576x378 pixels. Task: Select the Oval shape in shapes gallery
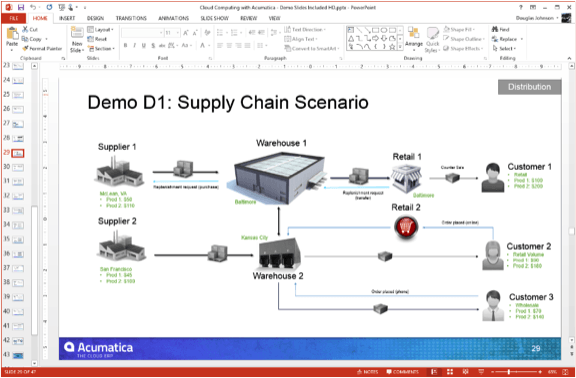click(x=384, y=30)
